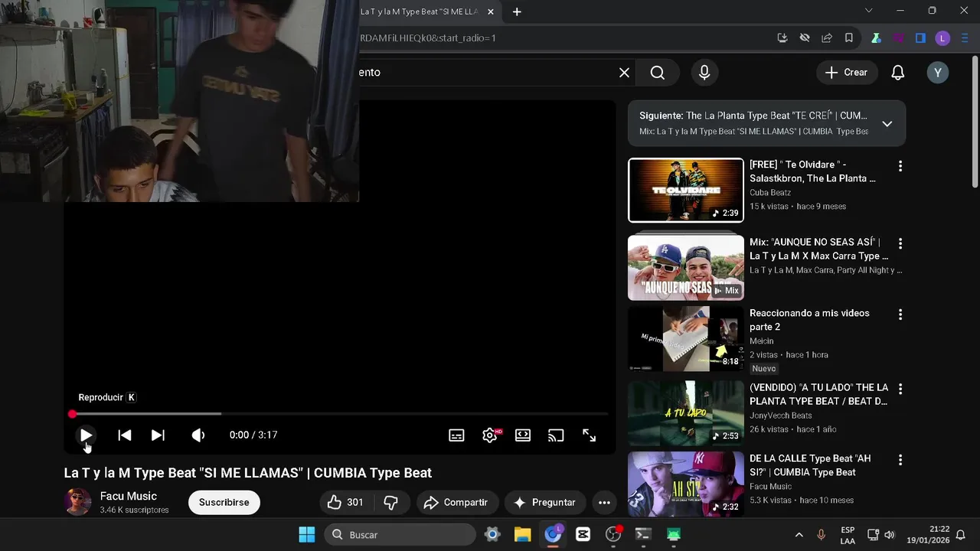Open CapCut from the taskbar
The image size is (980, 551).
[583, 534]
